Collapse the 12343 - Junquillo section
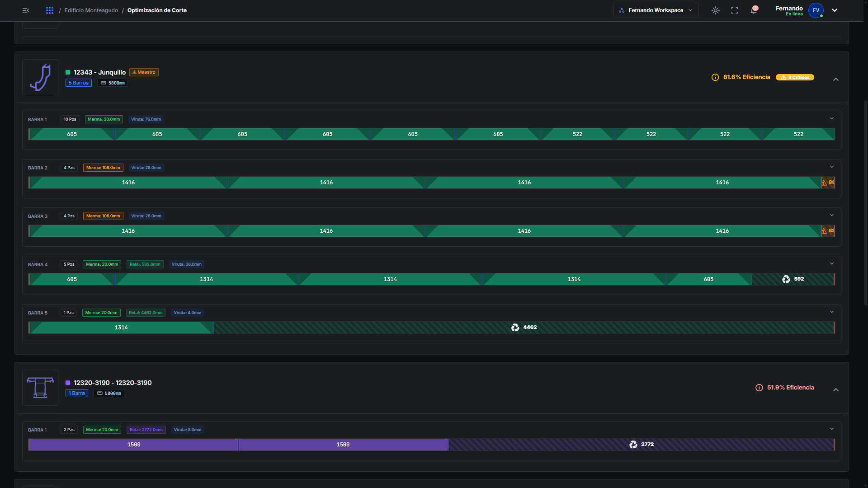Viewport: 868px width, 488px height. pos(836,79)
